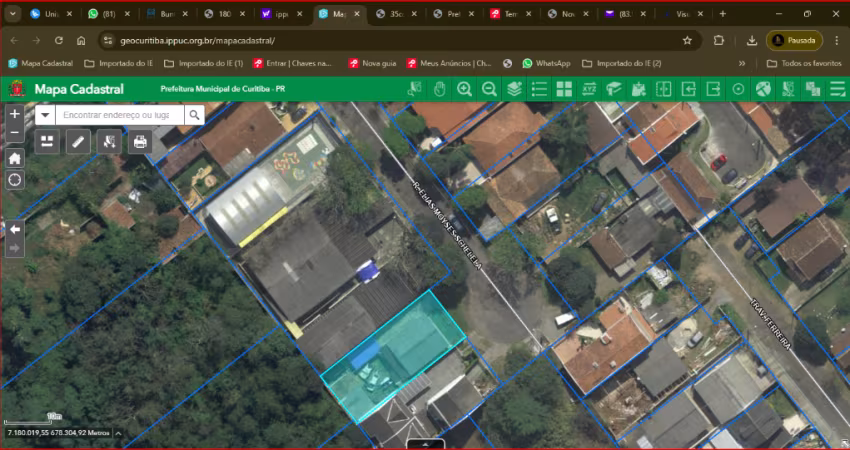Expand search source dropdown arrow
850x450 pixels.
[45, 115]
